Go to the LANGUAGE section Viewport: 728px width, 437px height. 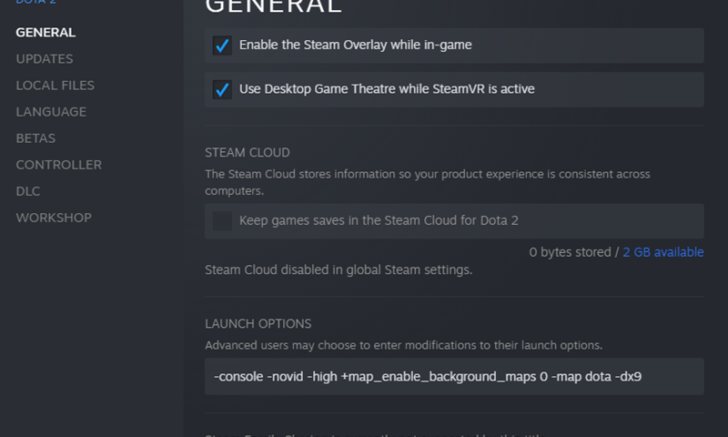[x=51, y=112]
